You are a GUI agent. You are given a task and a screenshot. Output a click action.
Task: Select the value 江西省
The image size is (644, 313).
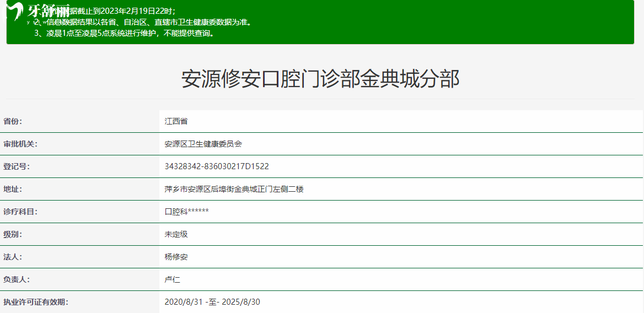pyautogui.click(x=176, y=121)
